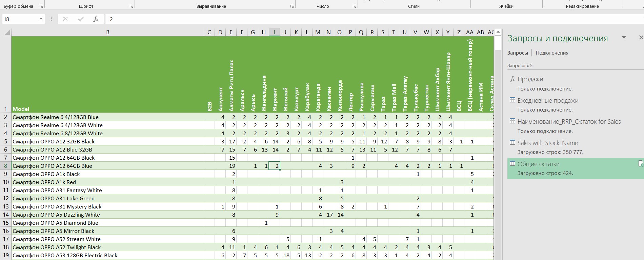This screenshot has width=644, height=260.
Task: Click the vertical scrollbar thumb
Action: (x=498, y=43)
